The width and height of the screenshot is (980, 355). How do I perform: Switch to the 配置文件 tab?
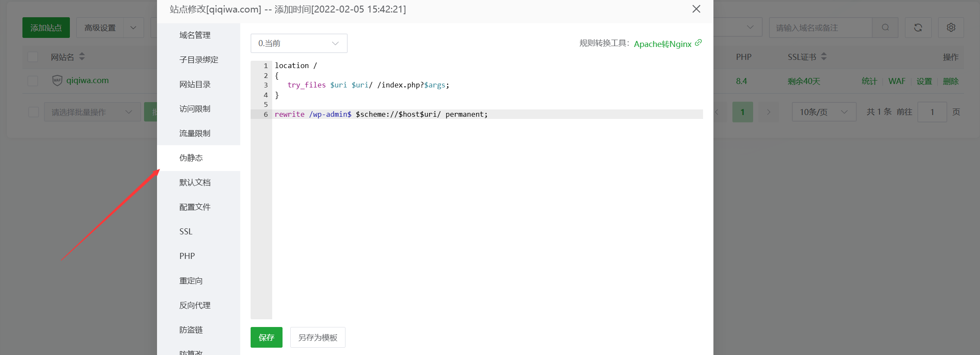(x=195, y=207)
